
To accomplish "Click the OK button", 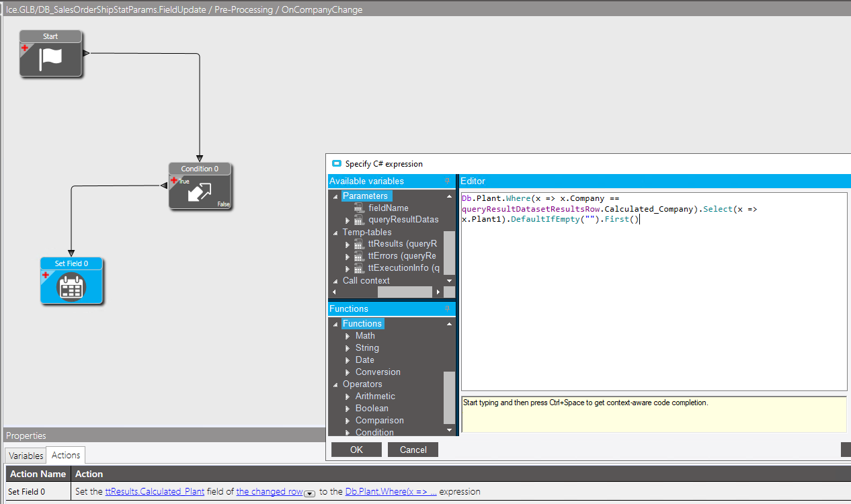I will click(x=357, y=450).
